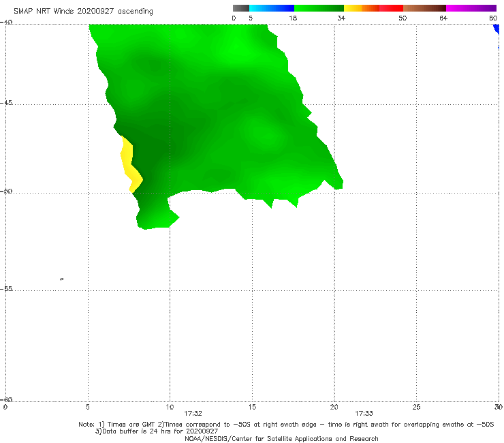
Task: Click the color bar label '50'
Action: 403,18
